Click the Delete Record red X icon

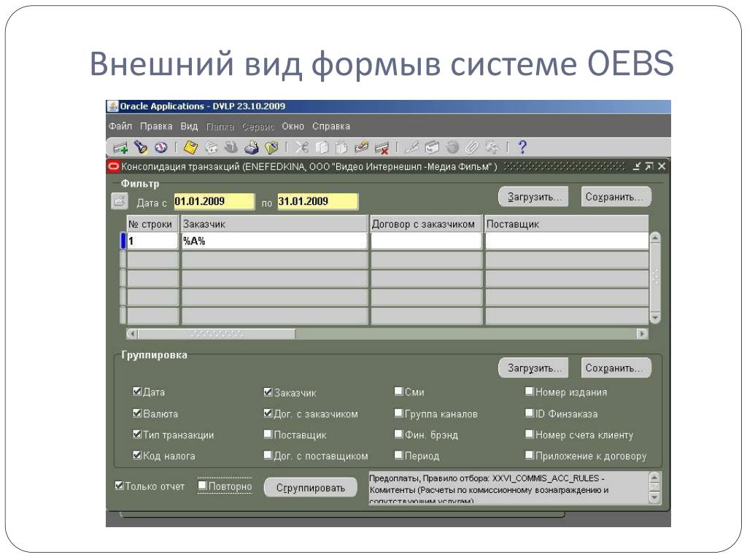pyautogui.click(x=382, y=148)
